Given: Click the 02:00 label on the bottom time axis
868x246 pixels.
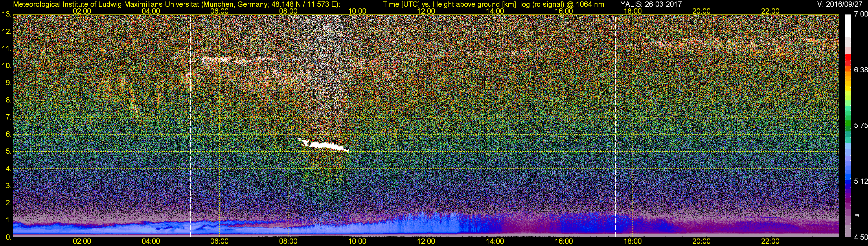Looking at the screenshot, I should tap(82, 242).
